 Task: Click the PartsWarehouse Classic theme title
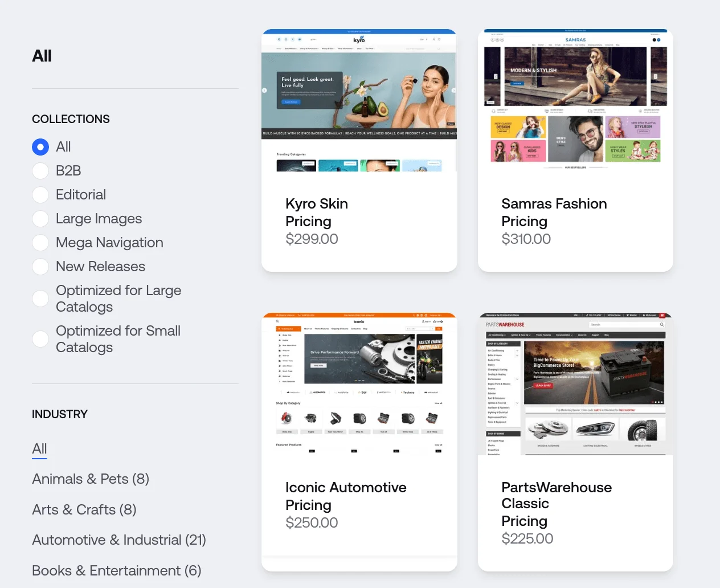coord(557,496)
